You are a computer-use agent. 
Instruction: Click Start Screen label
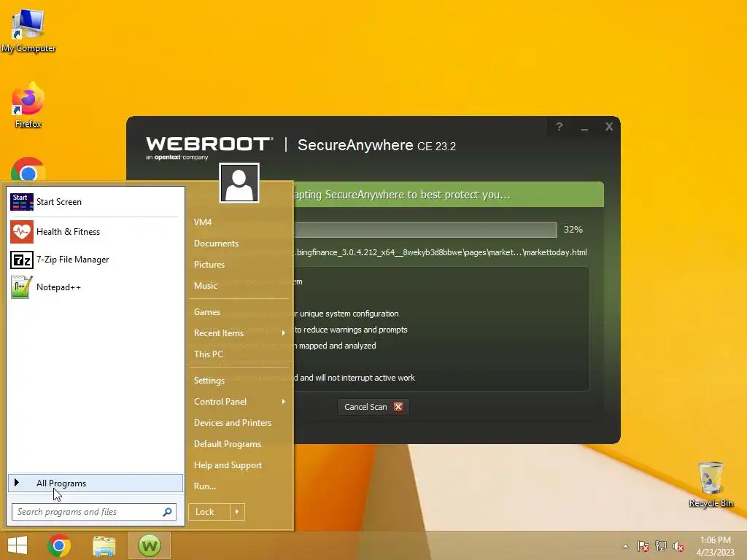(59, 202)
